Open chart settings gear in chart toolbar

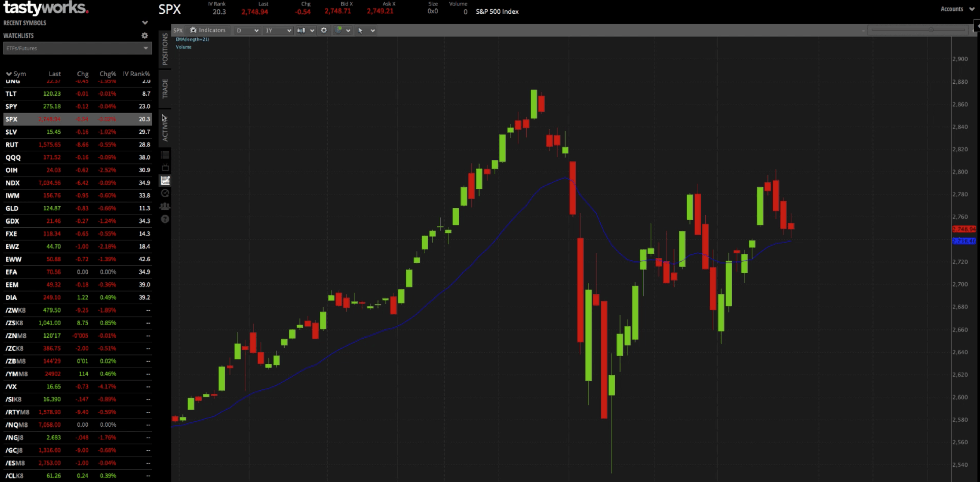pos(324,30)
